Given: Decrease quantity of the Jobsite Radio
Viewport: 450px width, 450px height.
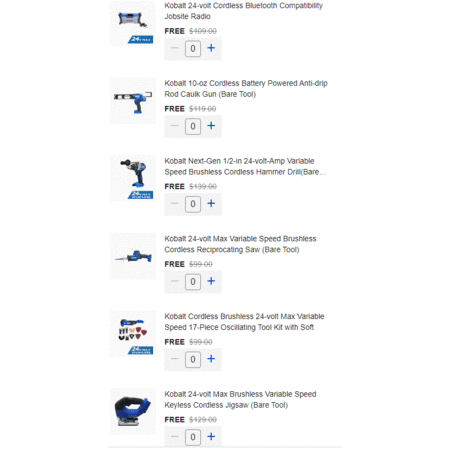Looking at the screenshot, I should 175,48.
